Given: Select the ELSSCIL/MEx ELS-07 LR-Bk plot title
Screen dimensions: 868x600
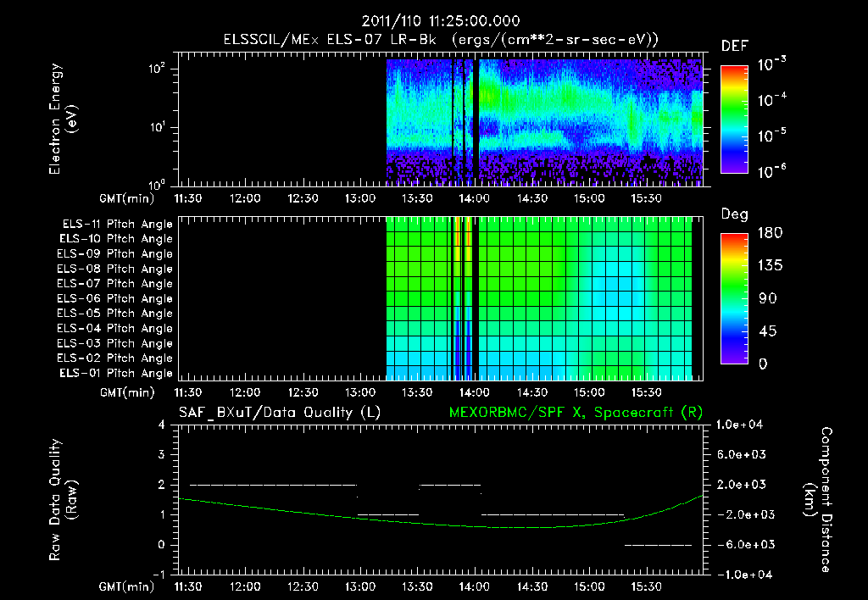Looking at the screenshot, I should click(441, 40).
